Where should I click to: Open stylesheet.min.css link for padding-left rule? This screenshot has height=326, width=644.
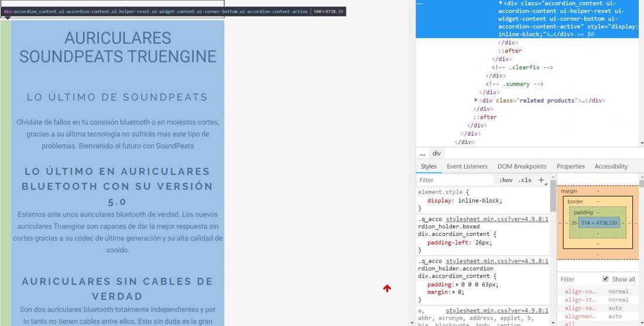497,219
